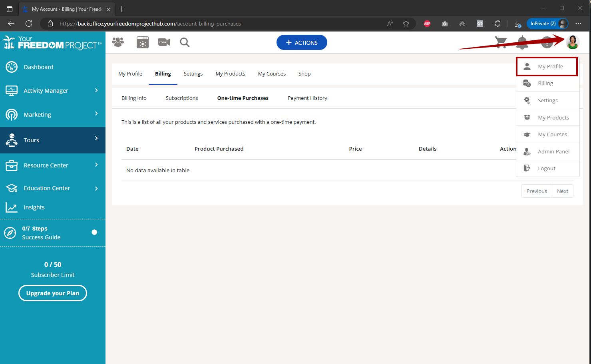Click the ABP extension icon
Image resolution: width=591 pixels, height=364 pixels.
(427, 24)
